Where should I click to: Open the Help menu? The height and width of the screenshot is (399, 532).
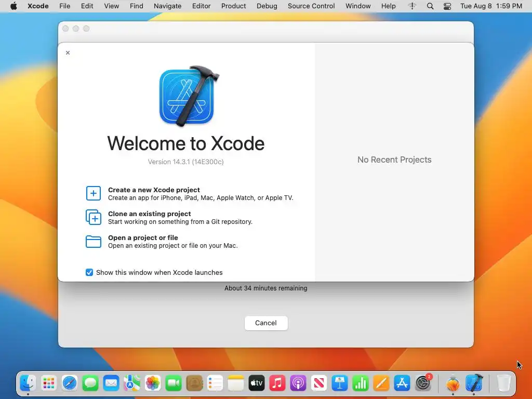388,6
